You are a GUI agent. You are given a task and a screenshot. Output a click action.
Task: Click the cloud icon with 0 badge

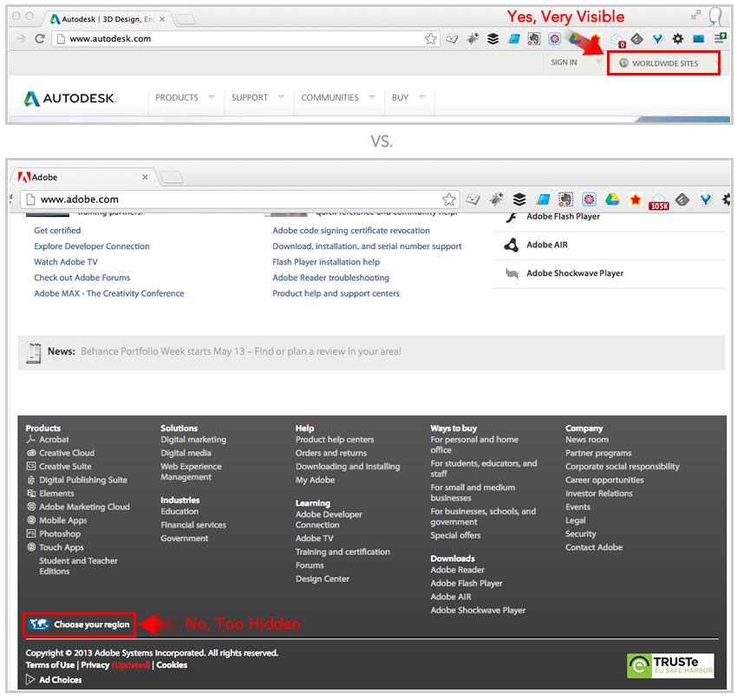617,40
